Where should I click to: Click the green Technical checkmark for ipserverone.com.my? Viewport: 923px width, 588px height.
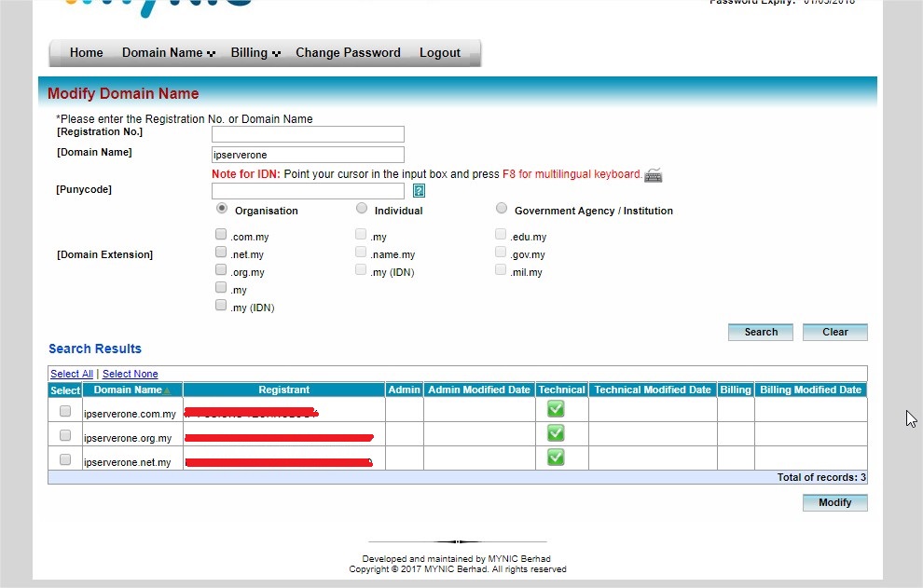click(x=556, y=408)
